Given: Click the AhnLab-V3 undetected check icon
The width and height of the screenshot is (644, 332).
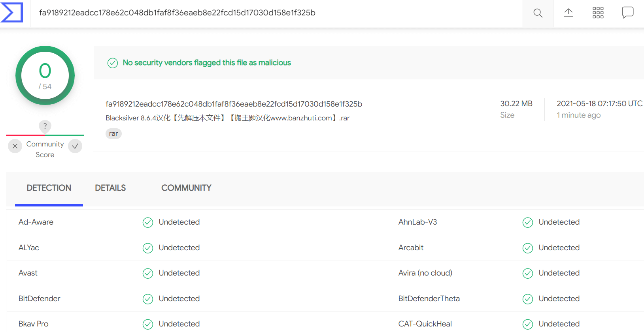Looking at the screenshot, I should [528, 223].
